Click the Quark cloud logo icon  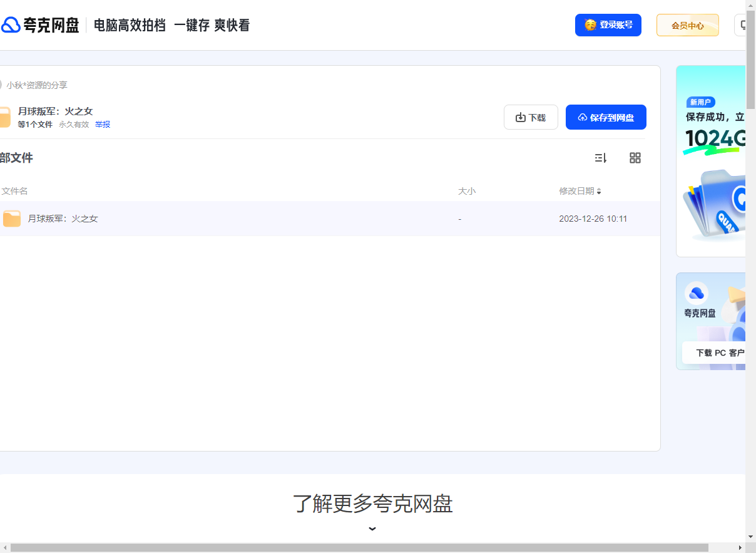(x=11, y=25)
